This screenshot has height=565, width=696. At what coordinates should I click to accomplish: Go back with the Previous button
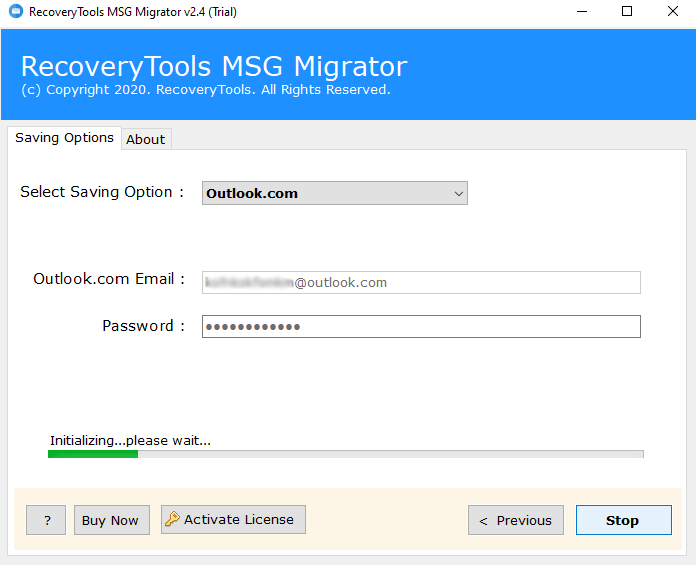pos(516,520)
